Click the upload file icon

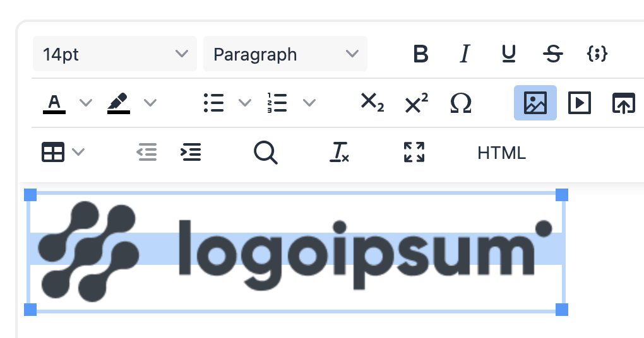click(623, 102)
